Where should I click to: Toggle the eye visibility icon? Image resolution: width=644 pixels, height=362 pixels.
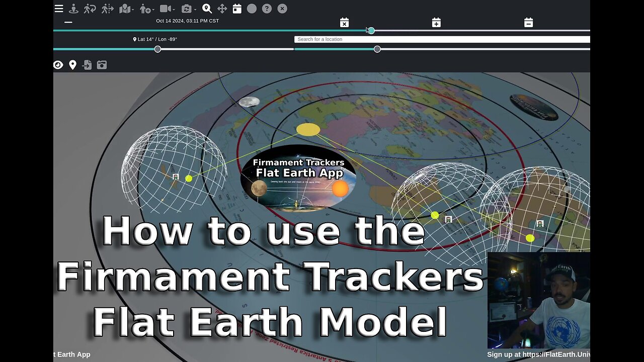click(x=58, y=65)
